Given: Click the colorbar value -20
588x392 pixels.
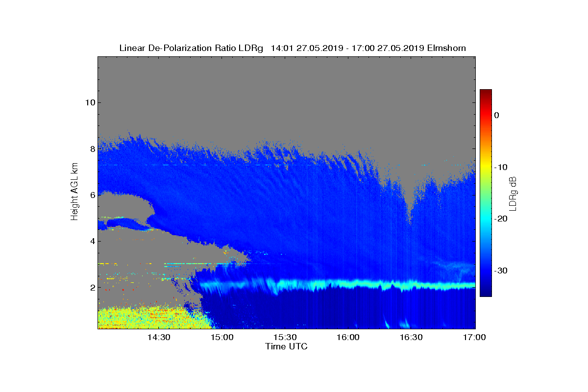Looking at the screenshot, I should click(500, 219).
